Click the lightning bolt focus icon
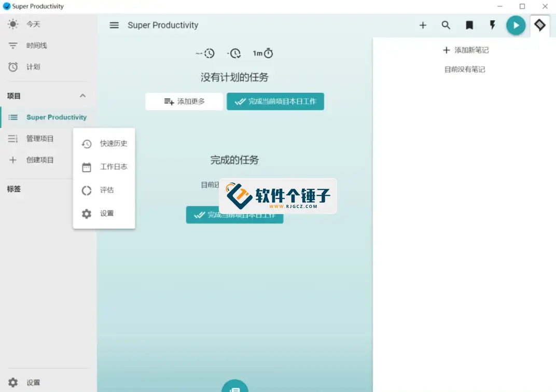556x392 pixels. pos(493,25)
